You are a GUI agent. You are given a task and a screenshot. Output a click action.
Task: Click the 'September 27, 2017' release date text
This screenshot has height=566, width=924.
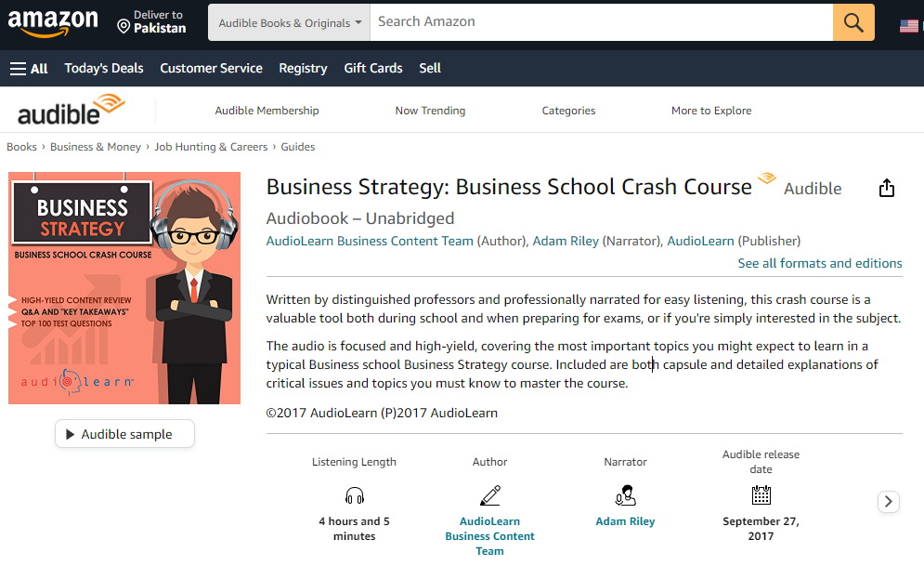[x=761, y=529]
